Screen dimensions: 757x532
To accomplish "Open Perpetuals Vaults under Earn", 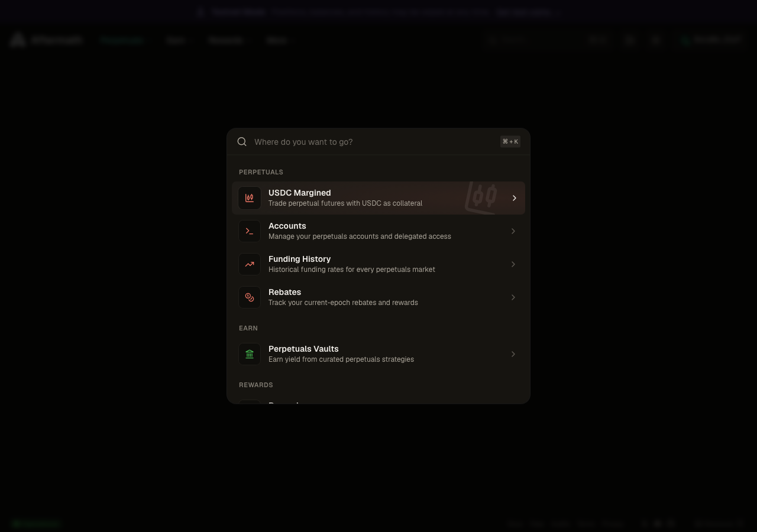I will [x=378, y=354].
